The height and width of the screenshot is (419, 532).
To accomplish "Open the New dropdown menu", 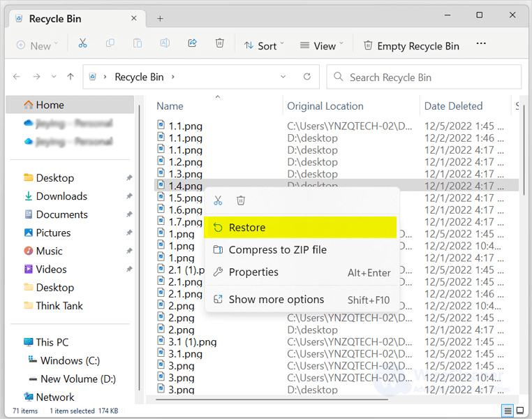I will click(37, 46).
